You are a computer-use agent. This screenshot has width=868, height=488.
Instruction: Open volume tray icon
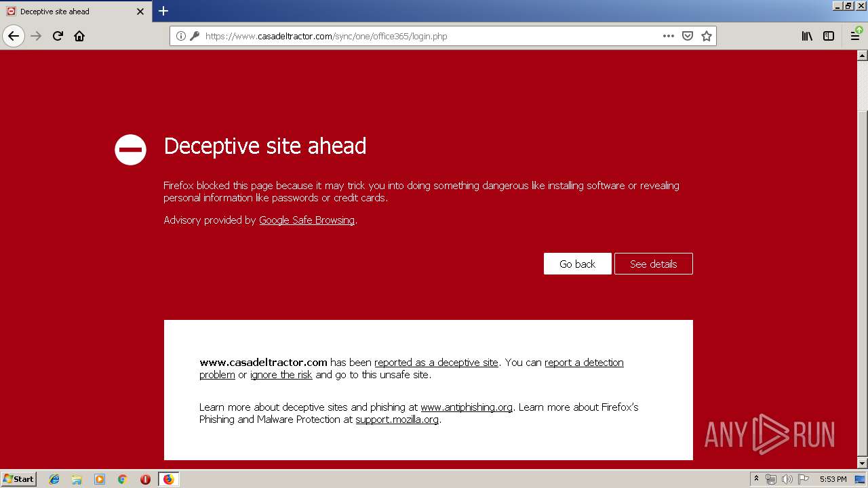coord(787,479)
